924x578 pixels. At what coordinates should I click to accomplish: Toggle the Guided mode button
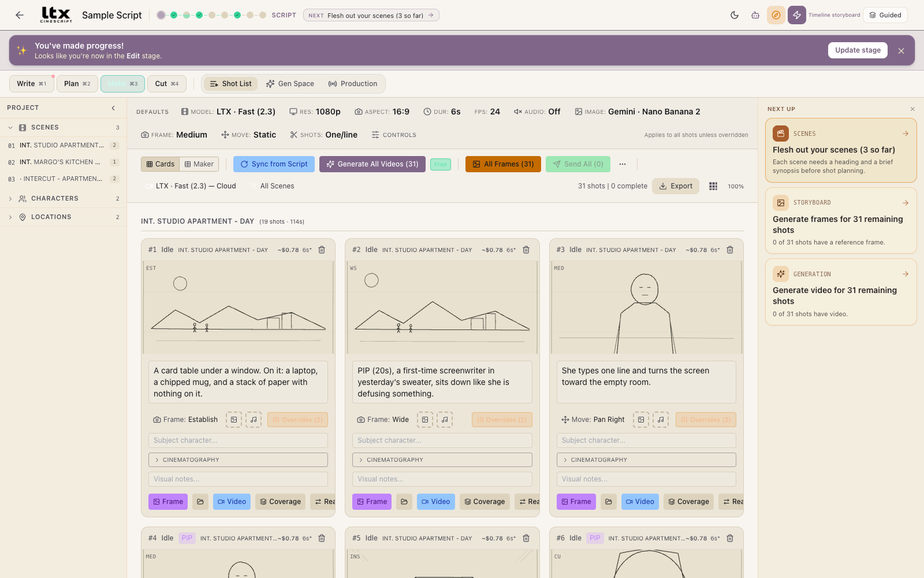pyautogui.click(x=885, y=15)
